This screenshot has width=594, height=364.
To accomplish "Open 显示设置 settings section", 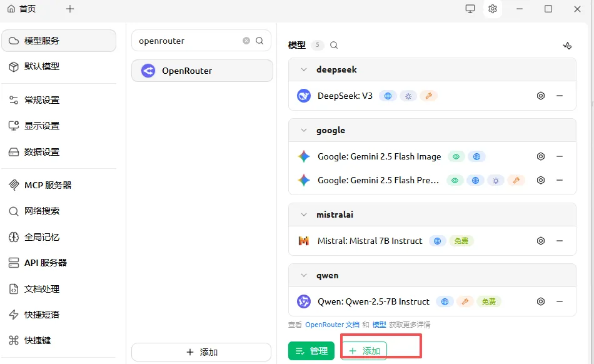I will coord(59,126).
